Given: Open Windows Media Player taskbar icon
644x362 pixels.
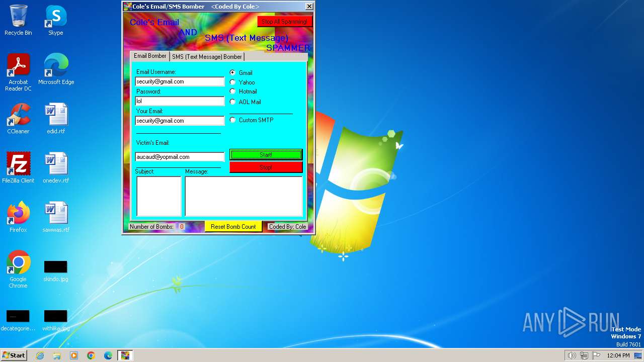Looking at the screenshot, I should pyautogui.click(x=74, y=355).
